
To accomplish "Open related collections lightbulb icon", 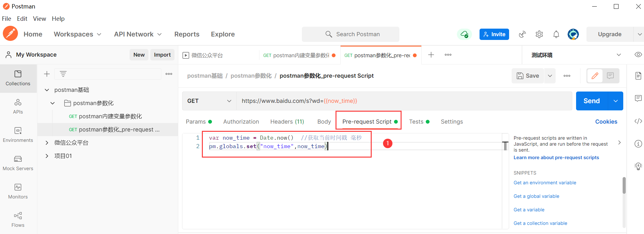I will tap(638, 166).
